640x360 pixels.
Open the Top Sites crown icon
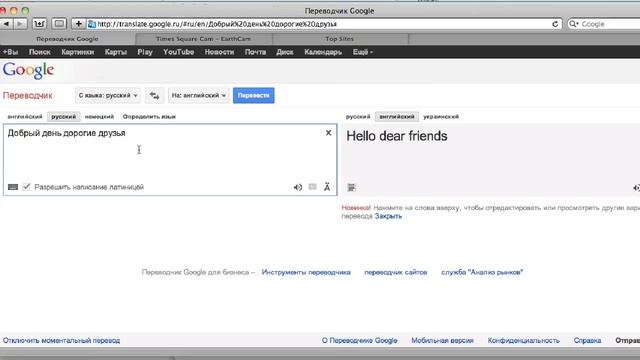click(39, 24)
